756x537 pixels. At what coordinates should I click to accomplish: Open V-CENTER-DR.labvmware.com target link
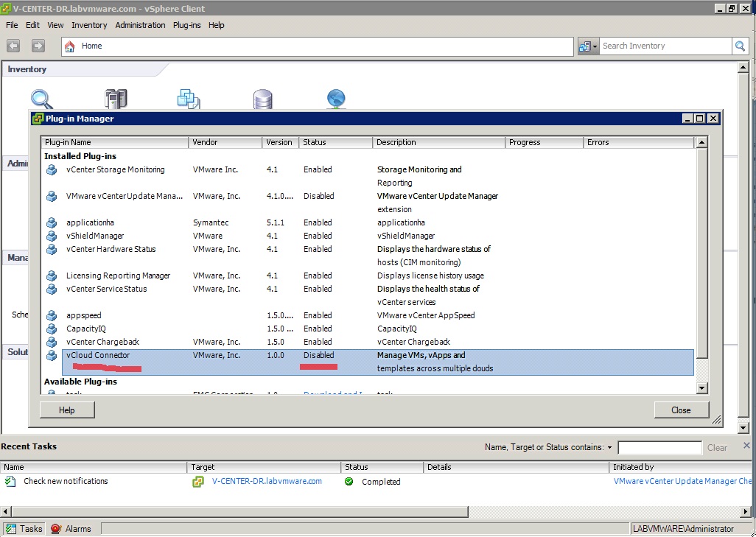267,481
